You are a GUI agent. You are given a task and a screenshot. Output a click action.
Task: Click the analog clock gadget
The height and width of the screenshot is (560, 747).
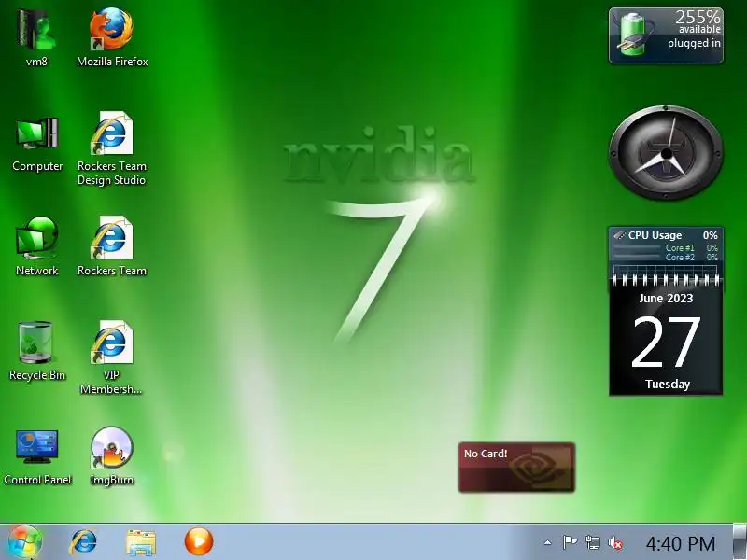click(666, 152)
